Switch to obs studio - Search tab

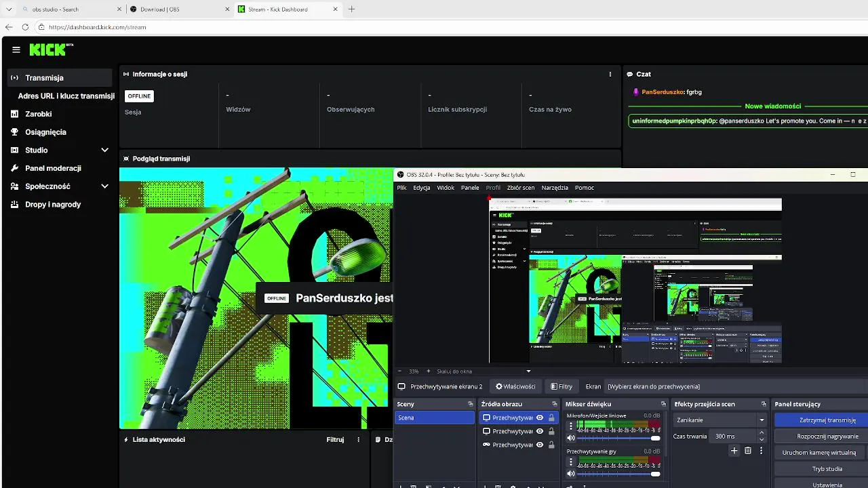coord(71,9)
